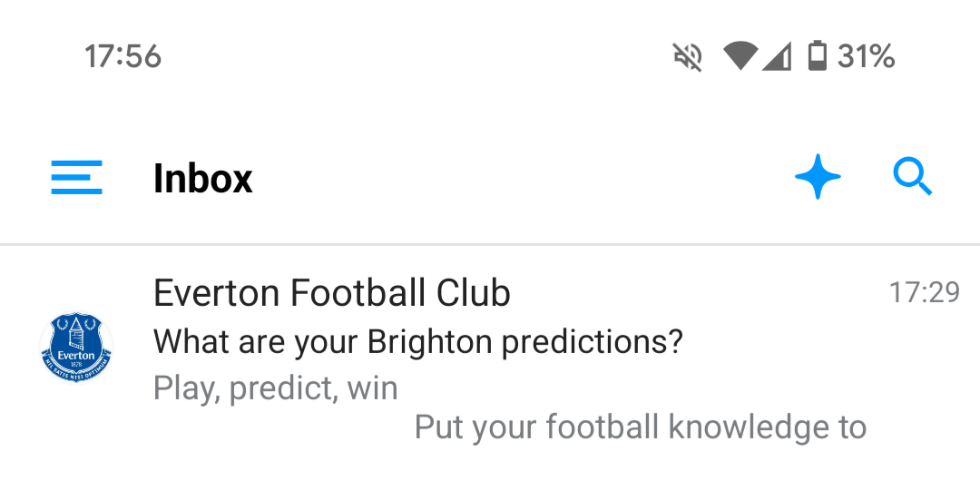Tap the "Put your football knowledge to" snippet
The width and height of the screenshot is (980, 481).
(640, 427)
